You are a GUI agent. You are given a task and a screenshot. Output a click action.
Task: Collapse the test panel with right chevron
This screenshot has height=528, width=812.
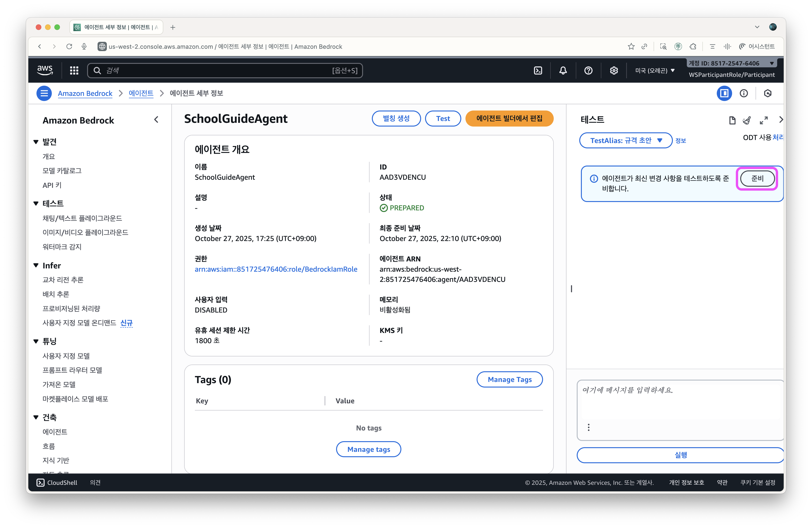(781, 120)
